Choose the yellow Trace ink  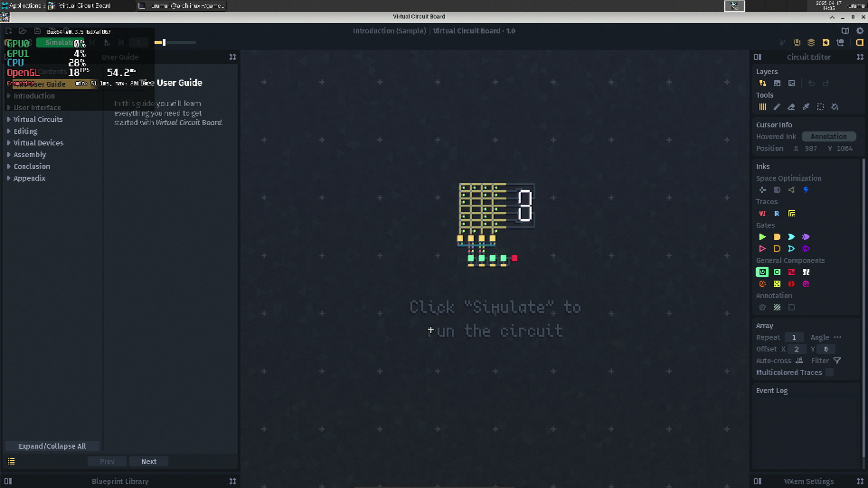792,213
